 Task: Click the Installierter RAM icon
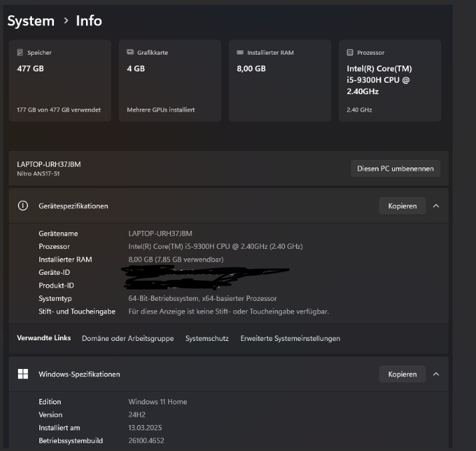[240, 53]
